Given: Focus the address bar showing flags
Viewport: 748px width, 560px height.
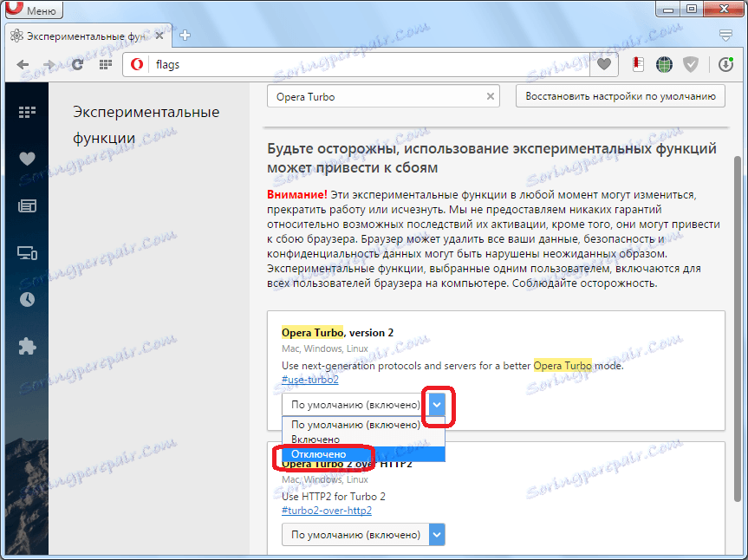Looking at the screenshot, I should 370,64.
